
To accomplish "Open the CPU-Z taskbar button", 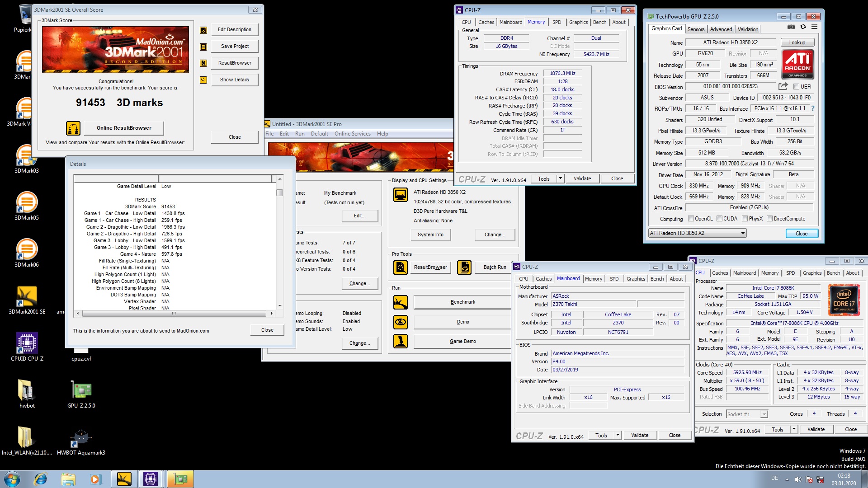I will (151, 479).
